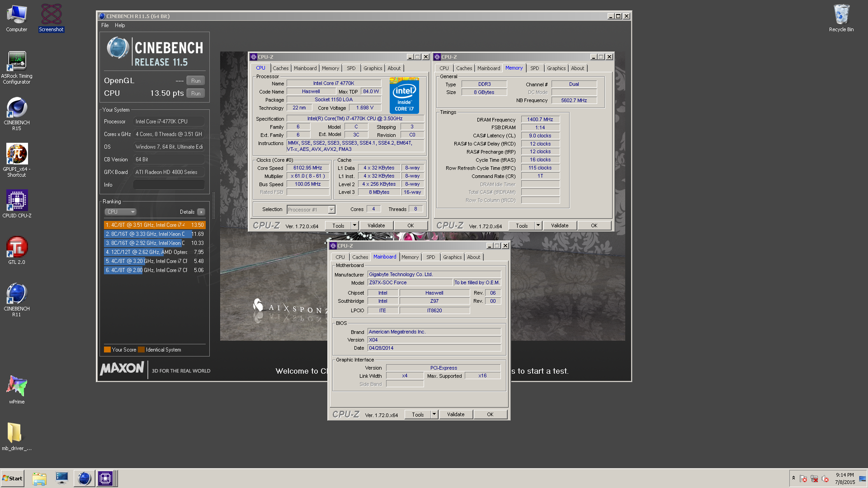Open the Cinebench Help menu
The image size is (868, 488).
(120, 25)
